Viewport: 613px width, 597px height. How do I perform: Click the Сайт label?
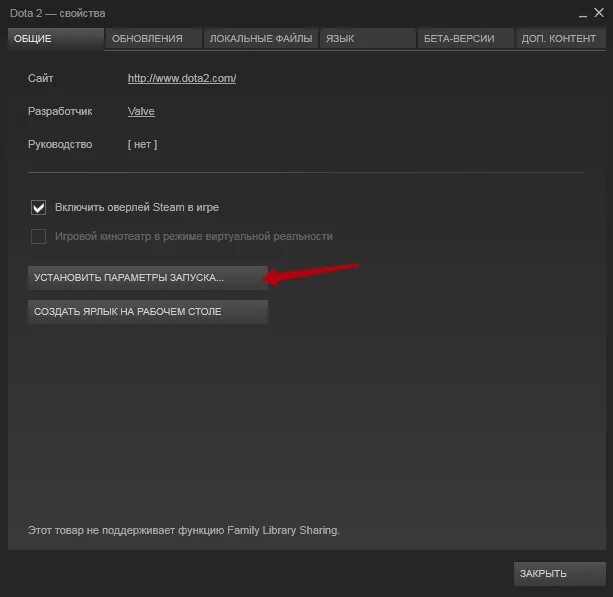pos(41,79)
